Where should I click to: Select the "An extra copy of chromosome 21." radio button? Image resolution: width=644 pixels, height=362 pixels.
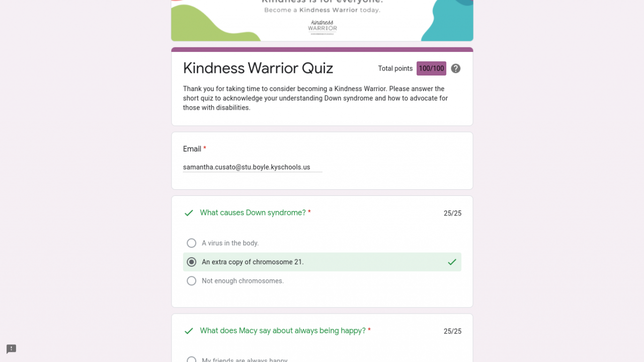pyautogui.click(x=191, y=262)
